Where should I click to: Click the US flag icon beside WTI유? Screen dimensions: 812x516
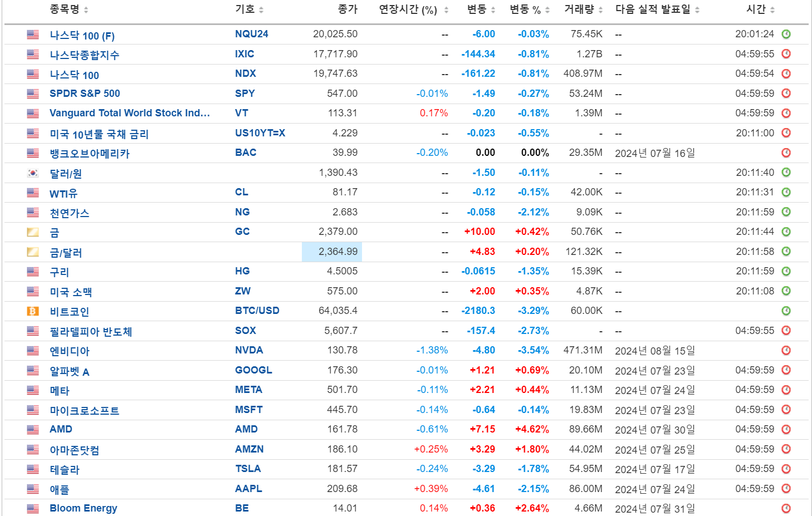click(33, 193)
